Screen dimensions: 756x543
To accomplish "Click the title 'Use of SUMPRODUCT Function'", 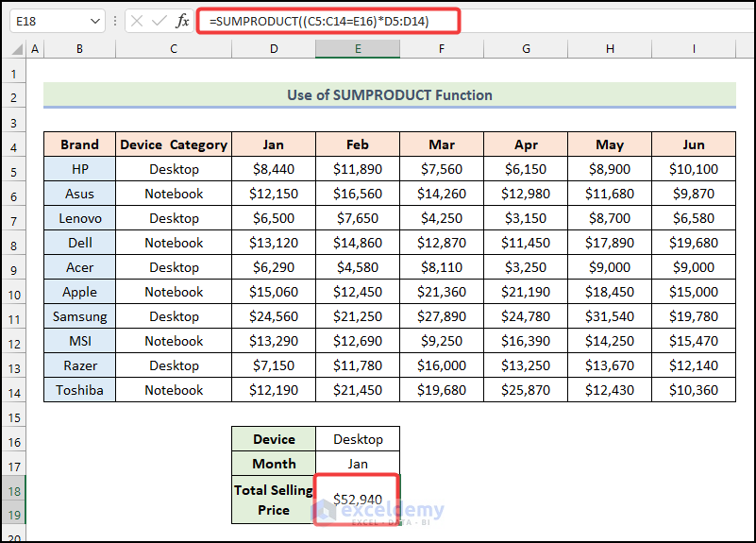I will click(390, 95).
